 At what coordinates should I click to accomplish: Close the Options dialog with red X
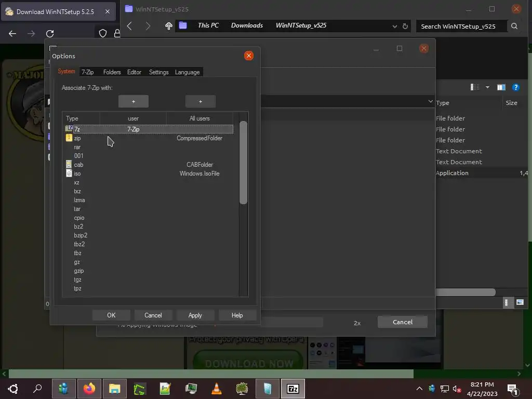tap(249, 56)
